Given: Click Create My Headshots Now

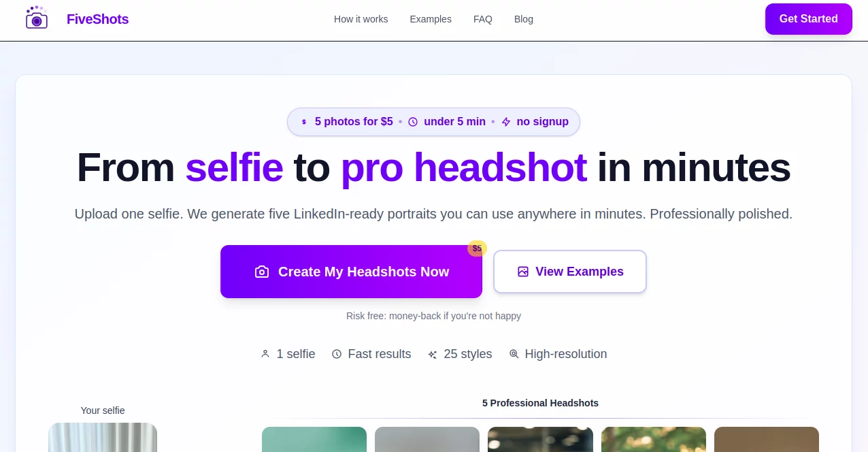Looking at the screenshot, I should (x=351, y=272).
